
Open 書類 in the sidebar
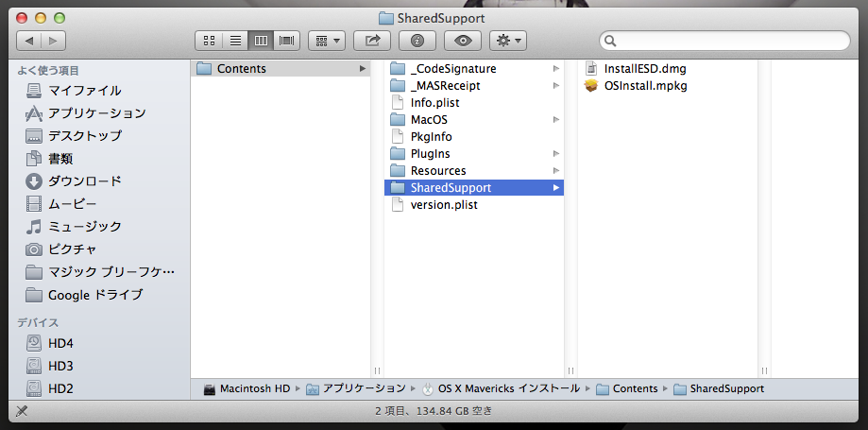(99, 159)
